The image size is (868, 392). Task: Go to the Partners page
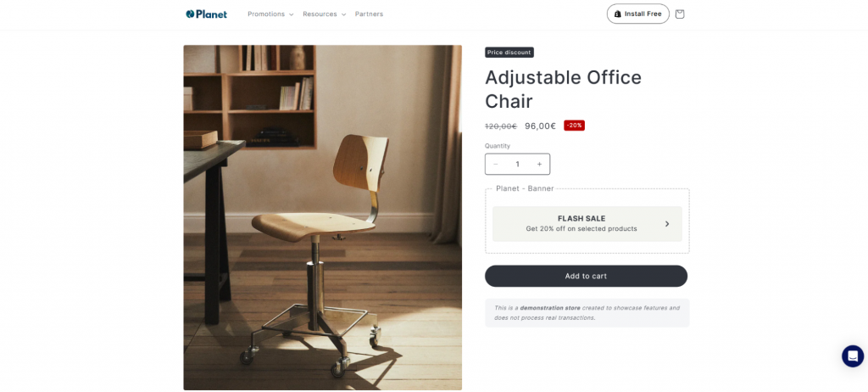[x=370, y=14]
